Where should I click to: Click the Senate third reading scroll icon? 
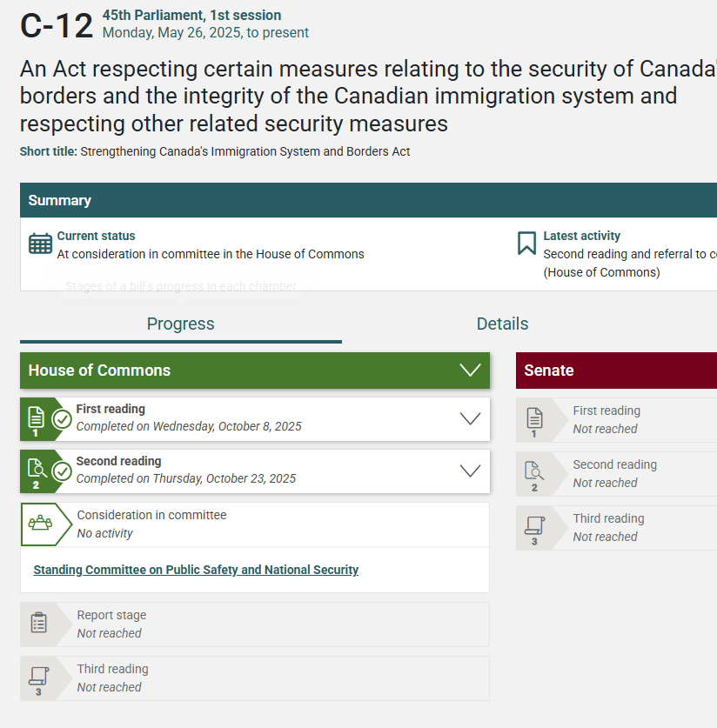coord(534,527)
